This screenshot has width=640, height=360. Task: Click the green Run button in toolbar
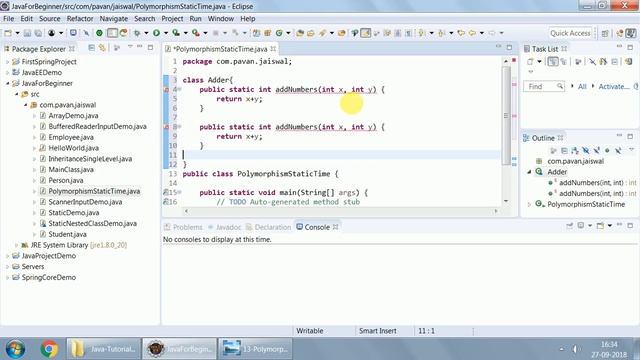(156, 33)
